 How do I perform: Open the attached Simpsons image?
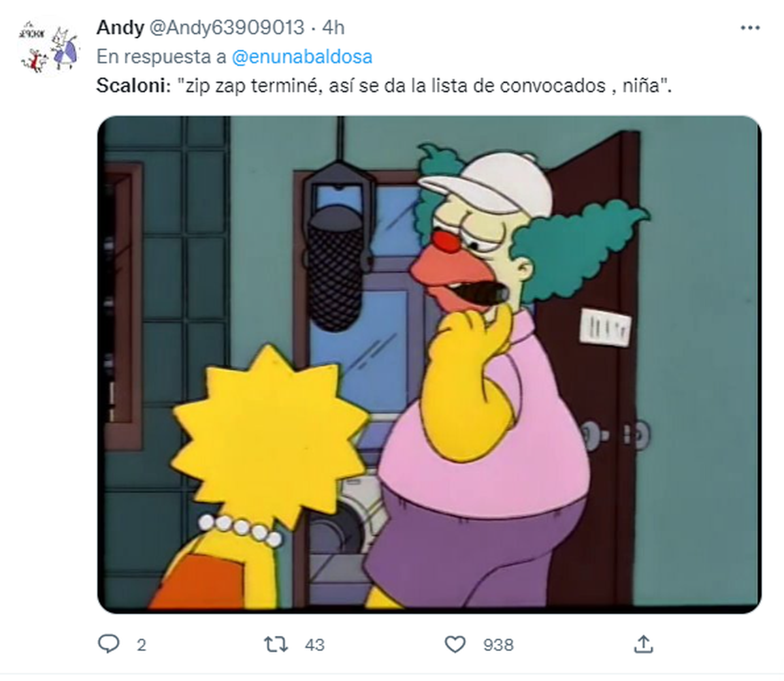click(x=429, y=364)
